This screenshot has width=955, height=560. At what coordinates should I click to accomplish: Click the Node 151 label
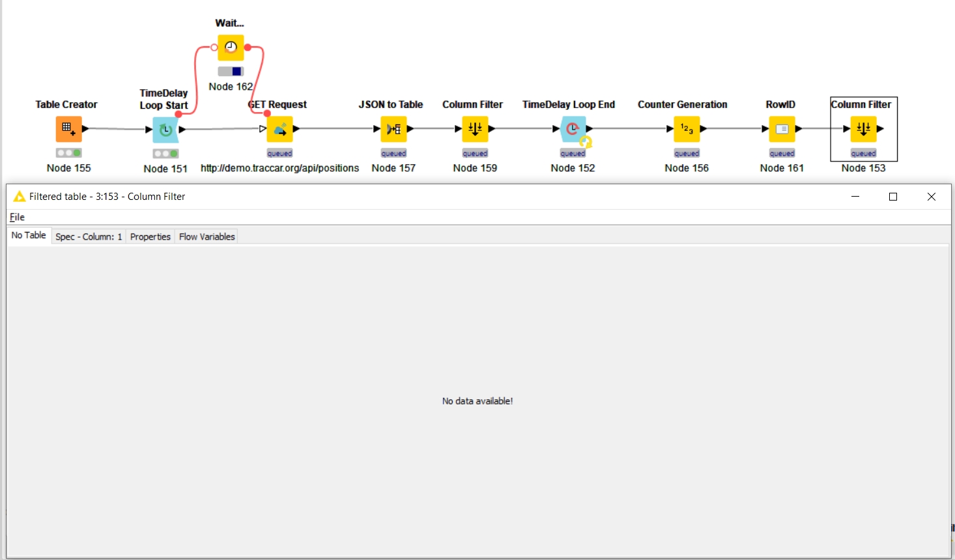point(165,169)
